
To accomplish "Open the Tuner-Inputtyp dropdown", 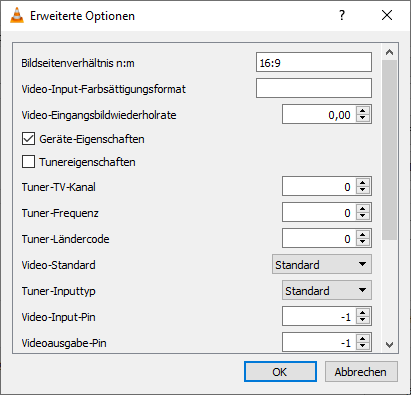I will point(327,290).
